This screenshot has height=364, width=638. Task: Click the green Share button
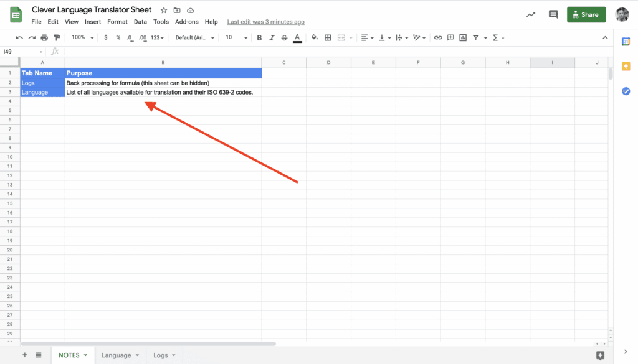point(586,15)
